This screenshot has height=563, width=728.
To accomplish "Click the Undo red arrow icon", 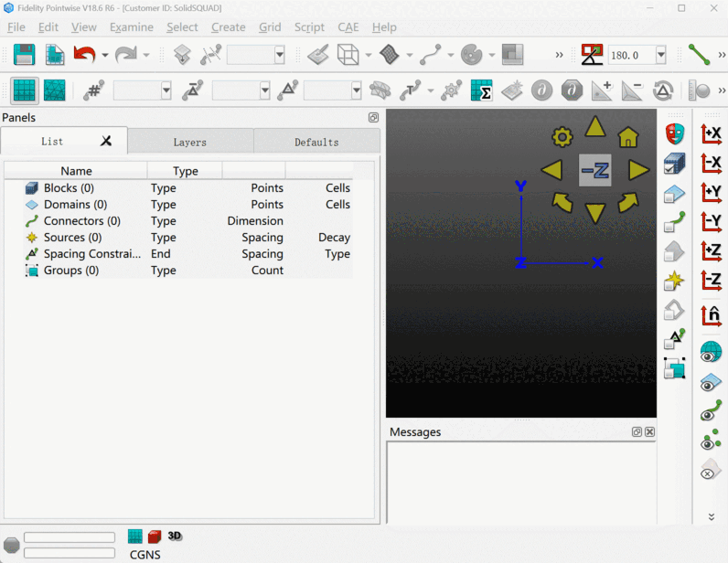I will click(85, 55).
